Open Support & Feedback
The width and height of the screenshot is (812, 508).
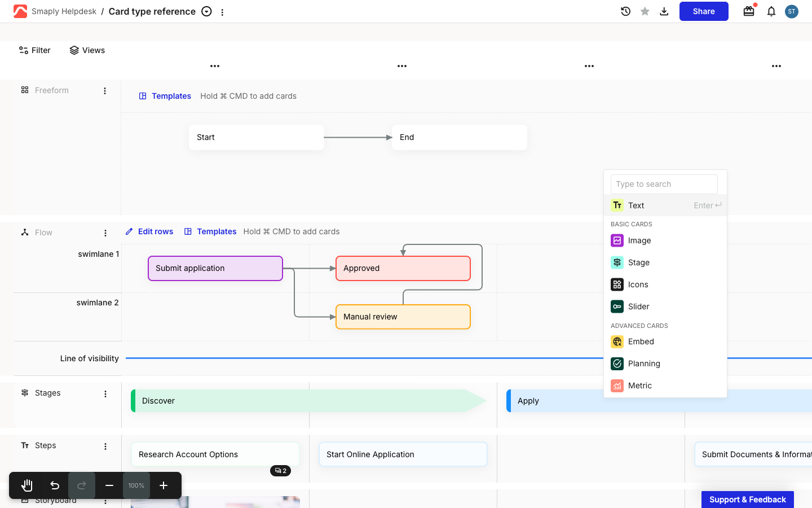click(x=748, y=500)
